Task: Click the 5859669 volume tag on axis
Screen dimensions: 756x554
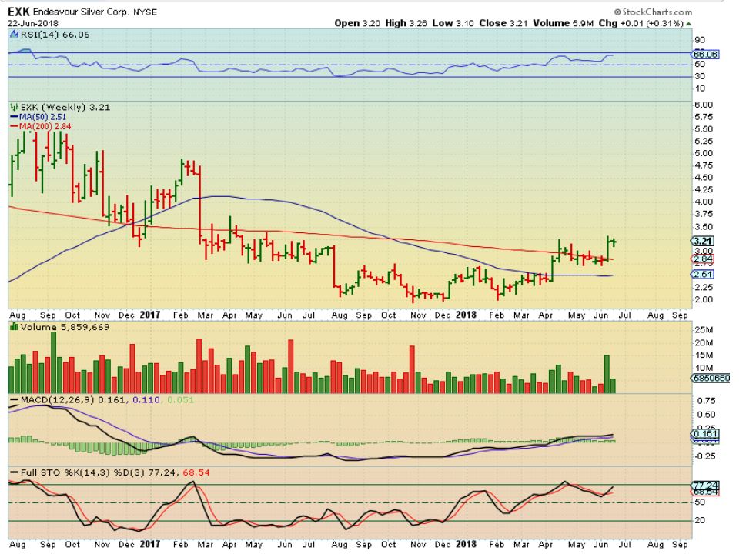Action: click(x=711, y=378)
